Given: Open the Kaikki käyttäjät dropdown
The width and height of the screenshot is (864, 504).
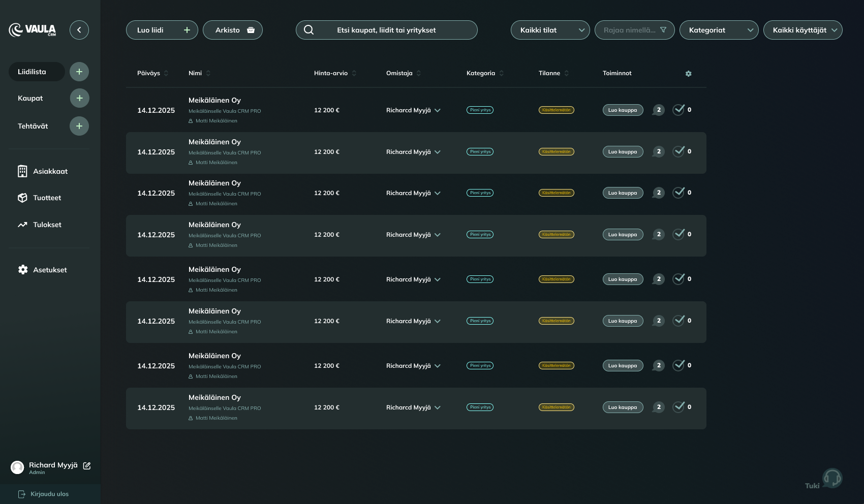Looking at the screenshot, I should [803, 30].
